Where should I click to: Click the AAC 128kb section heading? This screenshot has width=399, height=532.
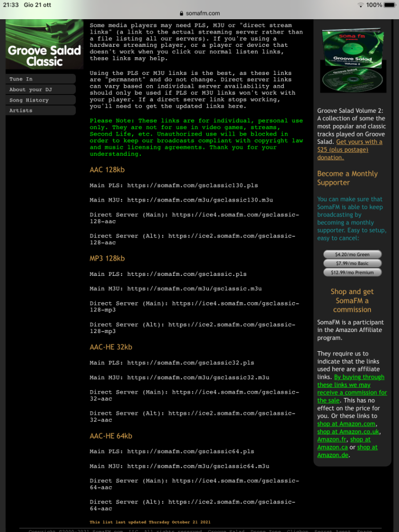point(107,170)
